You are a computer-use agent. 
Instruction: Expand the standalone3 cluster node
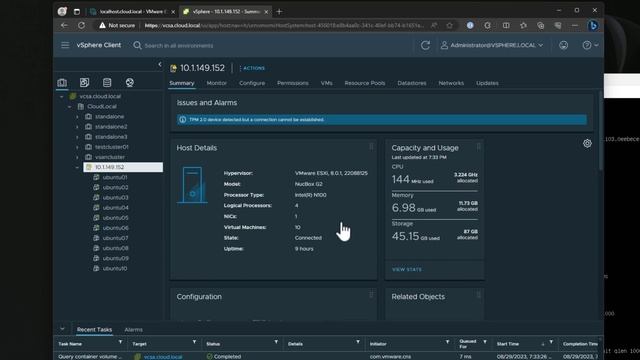point(77,137)
